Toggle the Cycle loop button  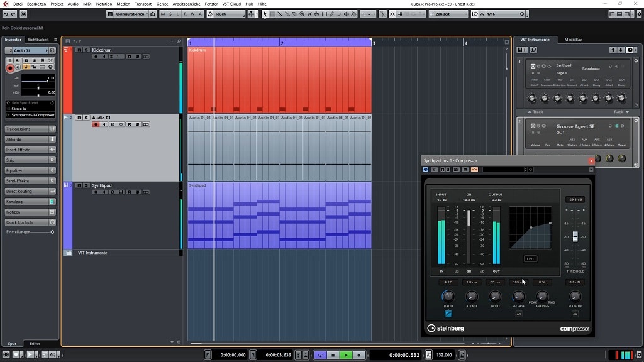pos(320,355)
